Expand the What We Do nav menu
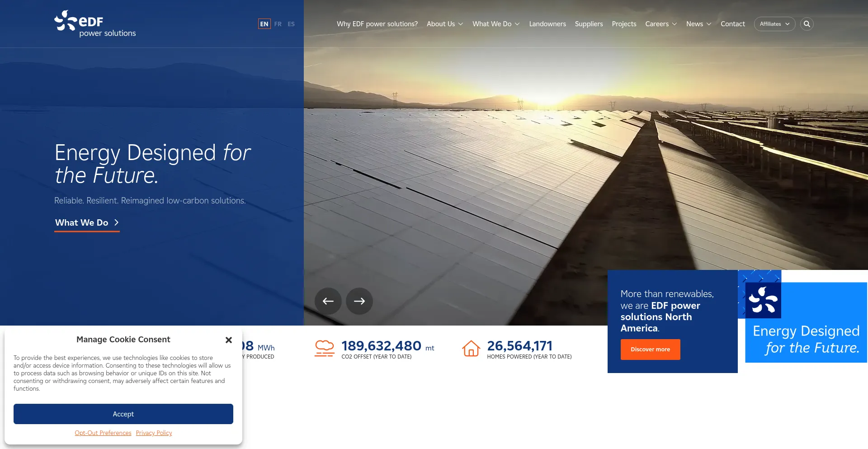The height and width of the screenshot is (449, 868). point(495,24)
